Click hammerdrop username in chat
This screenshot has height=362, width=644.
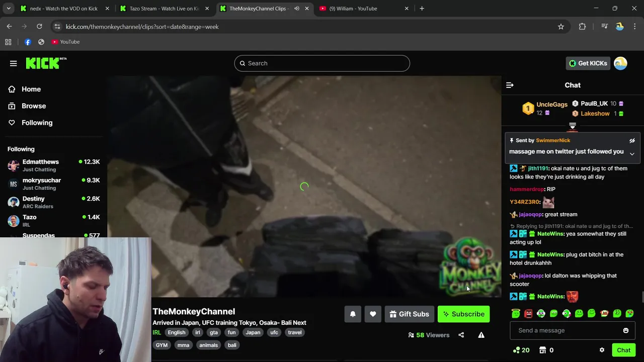[x=527, y=189]
